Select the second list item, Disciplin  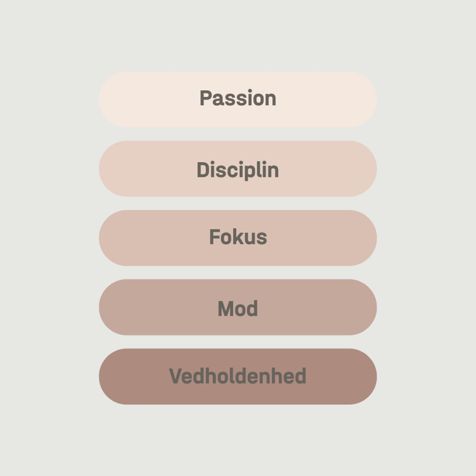coord(237,169)
